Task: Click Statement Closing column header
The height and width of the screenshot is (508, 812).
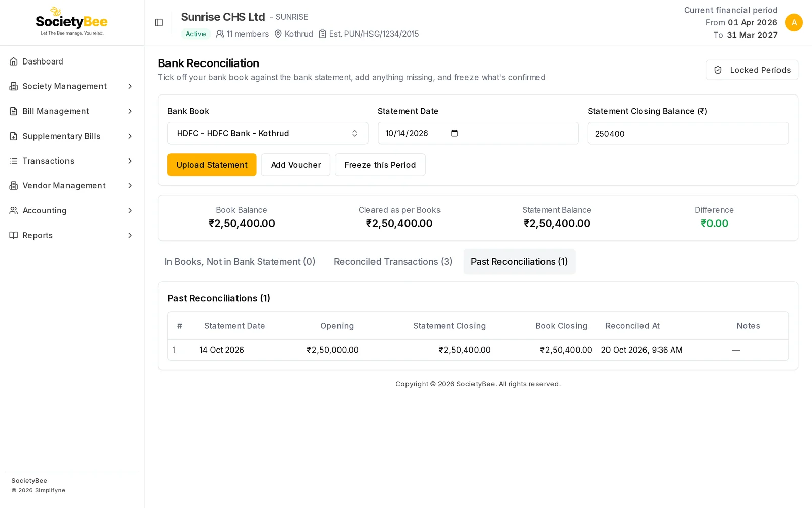Action: pos(450,326)
